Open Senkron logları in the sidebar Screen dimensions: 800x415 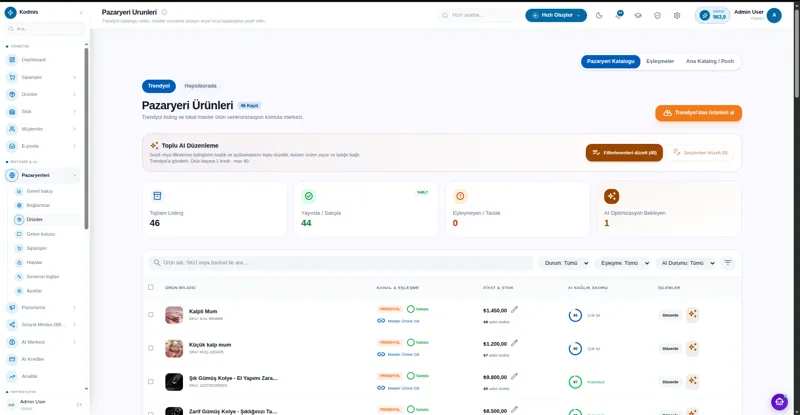pos(45,277)
